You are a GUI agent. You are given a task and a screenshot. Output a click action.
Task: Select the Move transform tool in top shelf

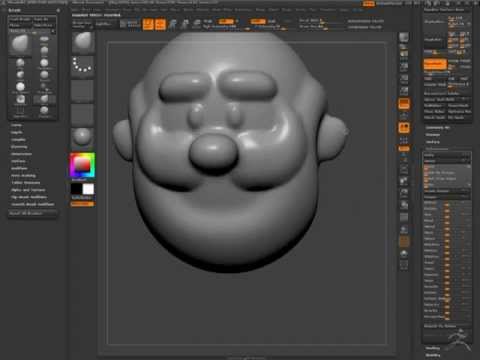click(173, 24)
